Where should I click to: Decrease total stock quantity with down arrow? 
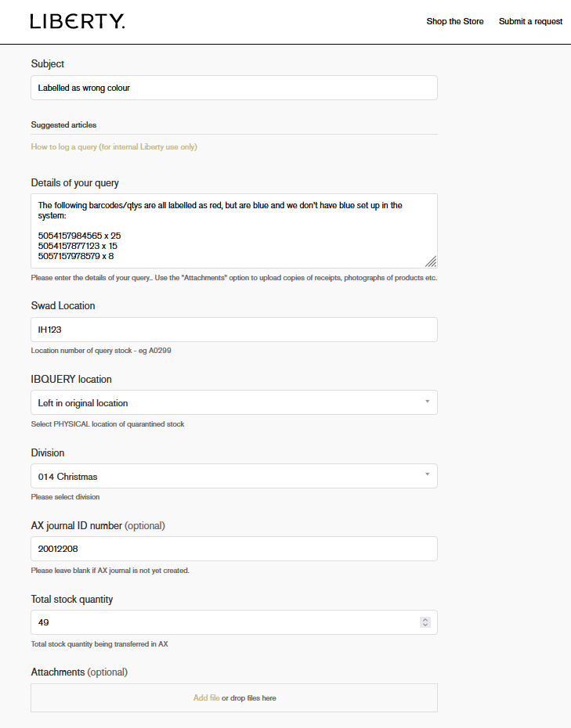pyautogui.click(x=425, y=625)
